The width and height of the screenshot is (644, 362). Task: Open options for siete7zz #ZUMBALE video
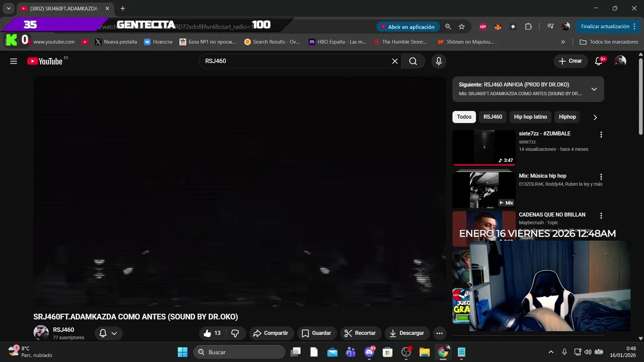(601, 135)
